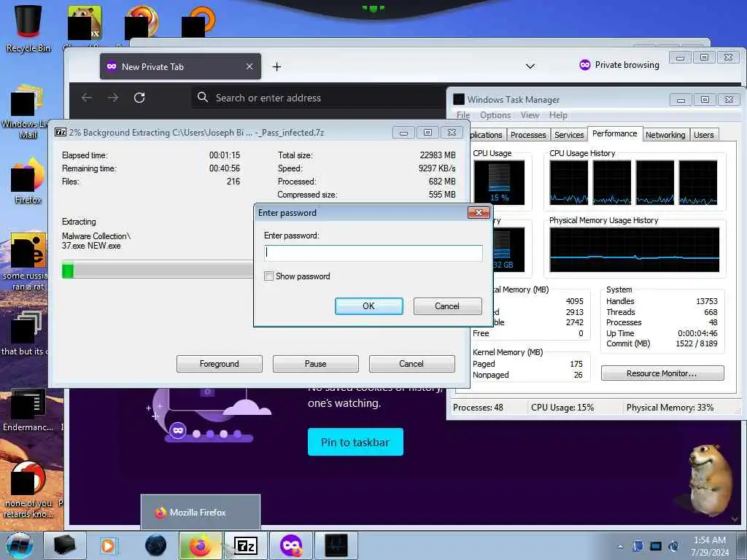Open Windows Media Player from taskbar

coord(108,545)
